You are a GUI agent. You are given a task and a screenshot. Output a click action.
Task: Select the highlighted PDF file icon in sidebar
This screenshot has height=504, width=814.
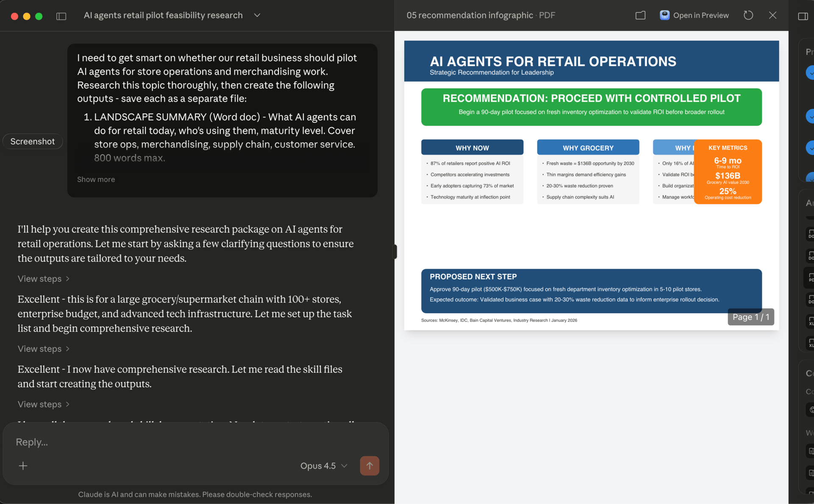(x=810, y=278)
